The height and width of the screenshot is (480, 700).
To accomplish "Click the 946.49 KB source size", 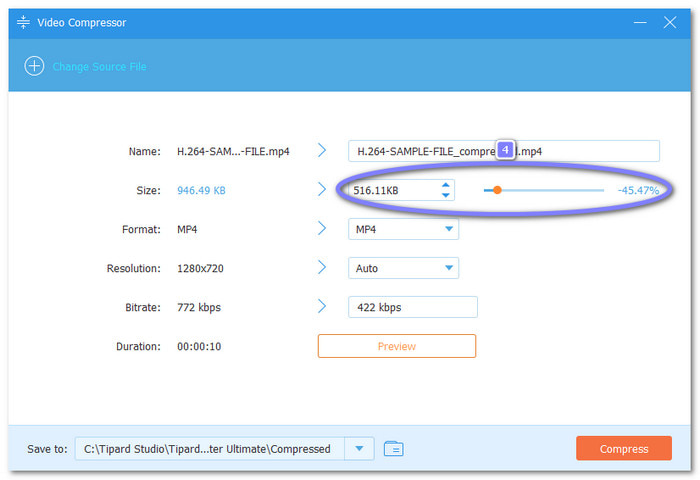I will (201, 191).
